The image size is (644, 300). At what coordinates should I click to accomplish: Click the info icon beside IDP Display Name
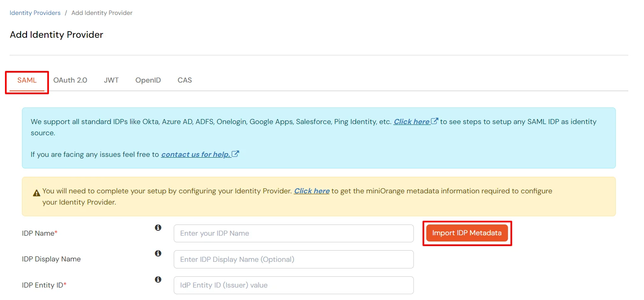[158, 253]
